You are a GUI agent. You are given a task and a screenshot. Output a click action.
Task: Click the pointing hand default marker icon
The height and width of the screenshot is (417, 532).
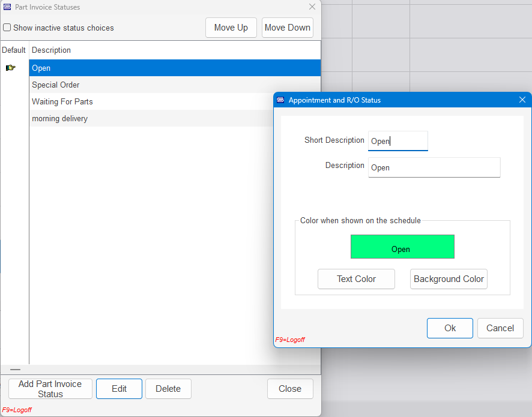coord(11,68)
